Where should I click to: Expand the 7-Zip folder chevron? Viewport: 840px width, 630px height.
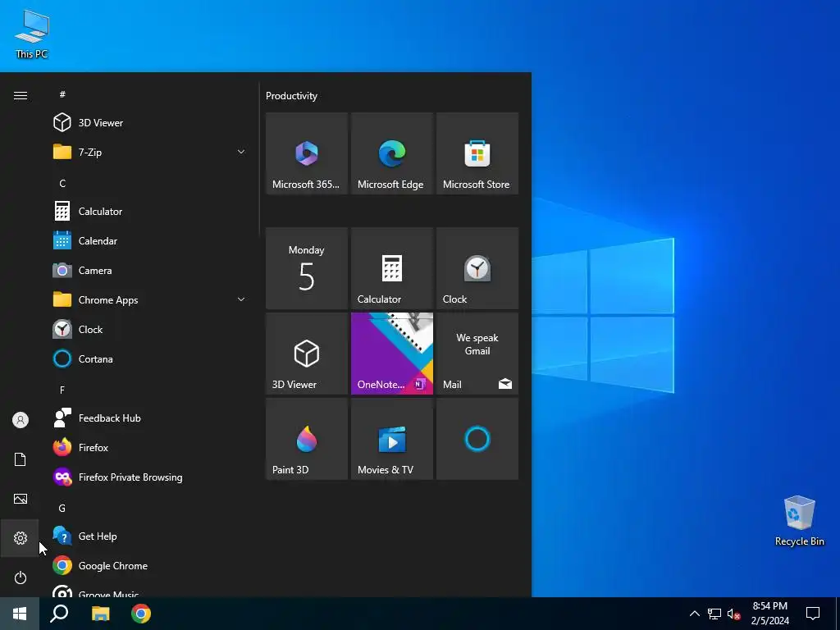coord(241,152)
